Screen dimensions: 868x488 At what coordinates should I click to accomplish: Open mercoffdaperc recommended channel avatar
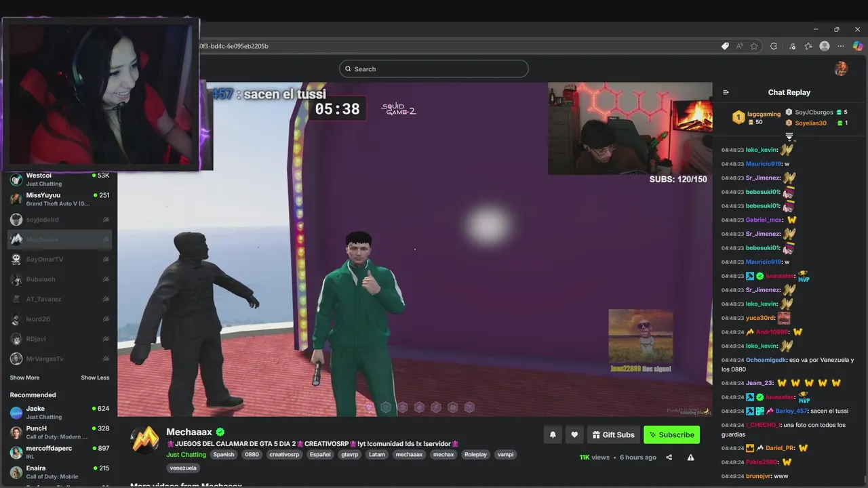click(x=16, y=452)
